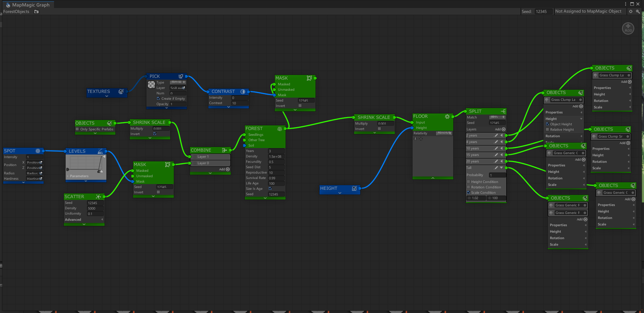Screen dimensions: 644x313
Task: Click top MASK node's header icon
Action: point(309,78)
